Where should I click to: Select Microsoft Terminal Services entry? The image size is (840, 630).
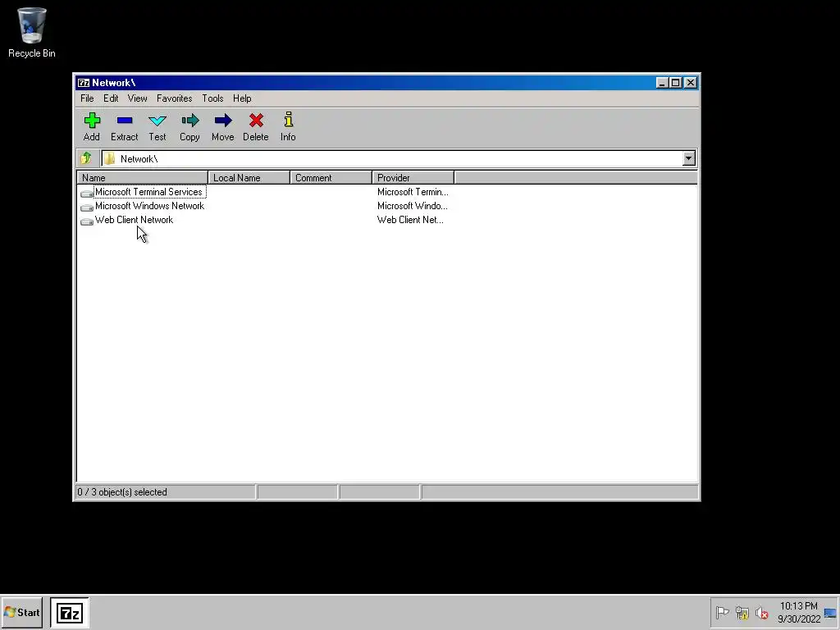148,192
